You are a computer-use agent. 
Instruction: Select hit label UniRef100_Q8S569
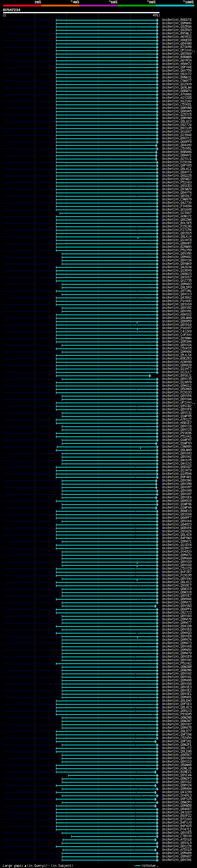coord(177,54)
